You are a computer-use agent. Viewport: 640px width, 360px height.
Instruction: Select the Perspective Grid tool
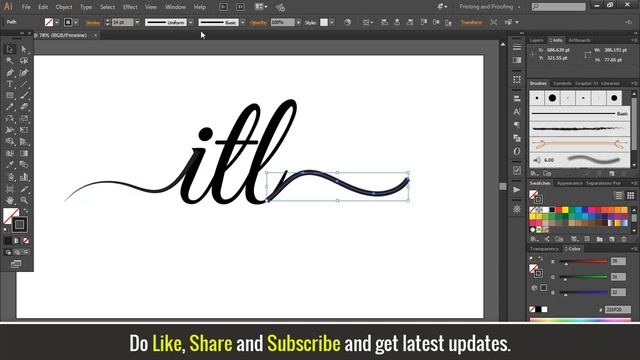[x=24, y=142]
